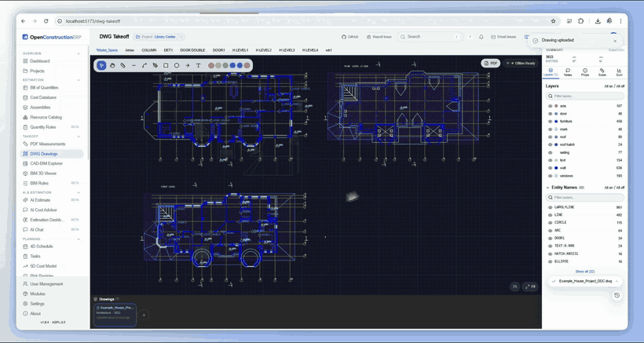Toggle visibility of the roof layer
Viewport: 644px width, 343px height.
(x=551, y=137)
